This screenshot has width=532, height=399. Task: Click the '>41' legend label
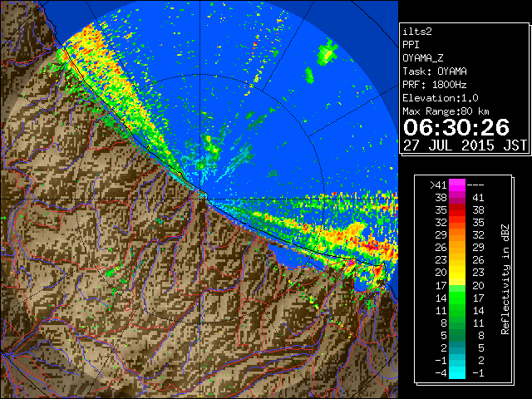coord(438,185)
